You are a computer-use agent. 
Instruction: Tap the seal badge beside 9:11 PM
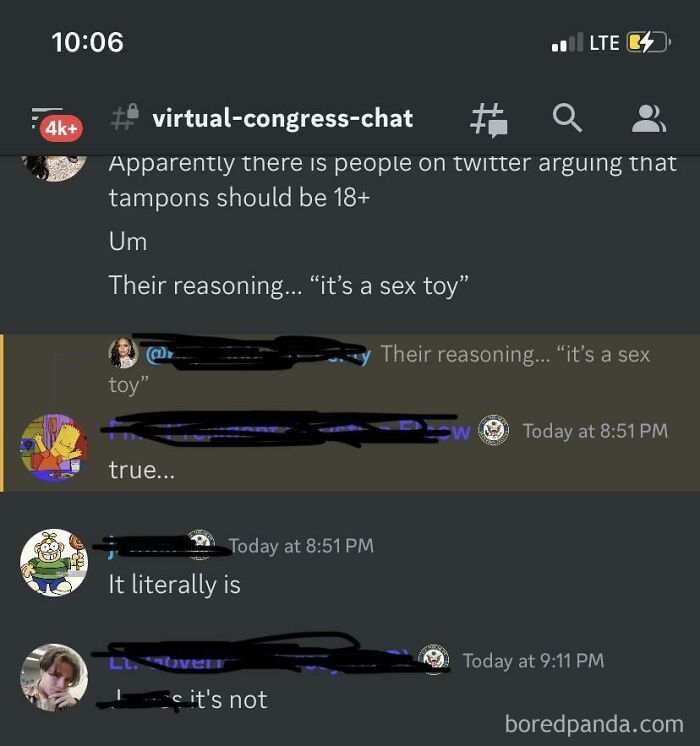click(434, 659)
